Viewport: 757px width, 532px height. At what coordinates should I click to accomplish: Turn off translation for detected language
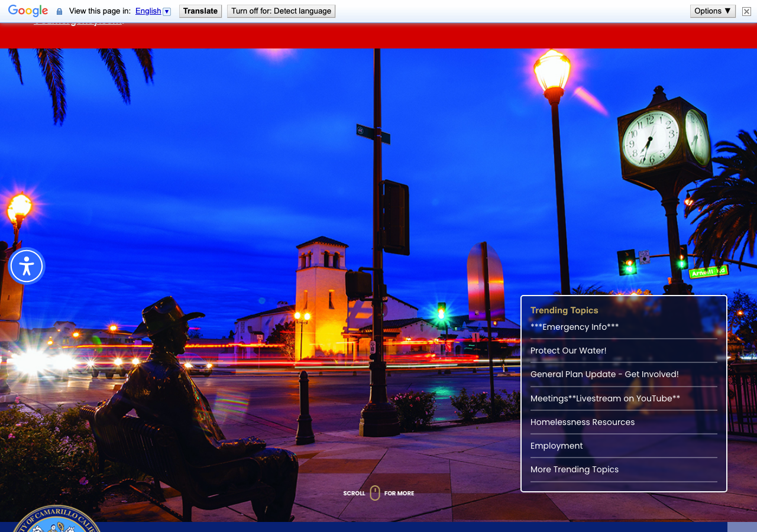click(281, 11)
